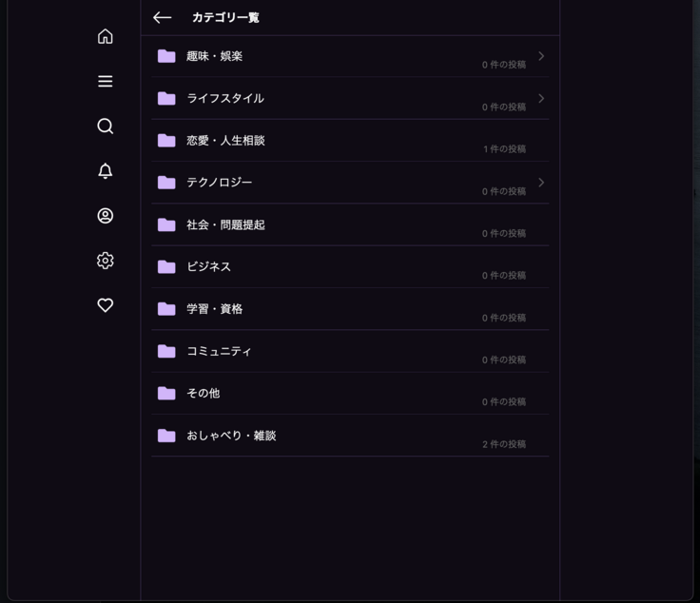Click the カテゴリ一覧 page title
Image resolution: width=700 pixels, height=603 pixels.
(225, 17)
